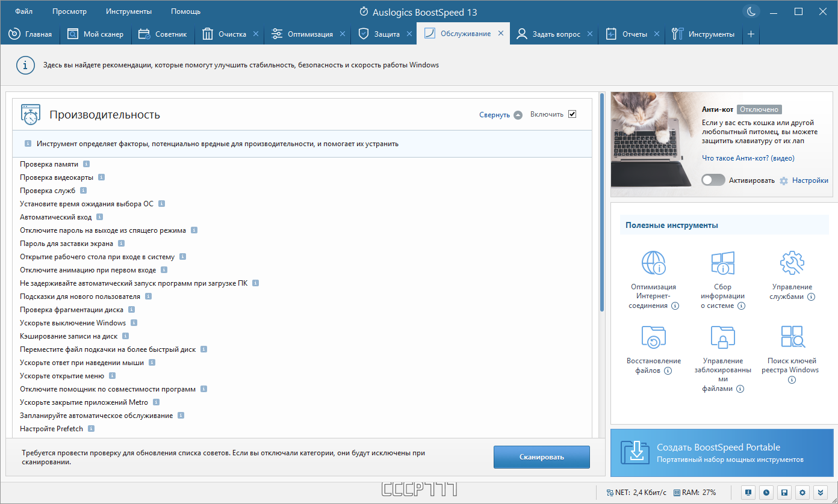Switch to the Мой сканер tab
This screenshot has width=838, height=504.
95,34
